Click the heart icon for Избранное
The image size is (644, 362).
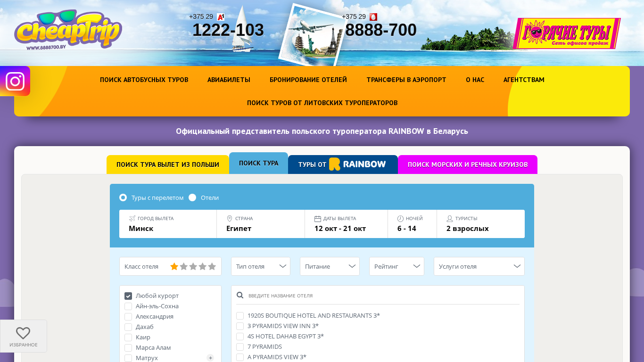23,333
